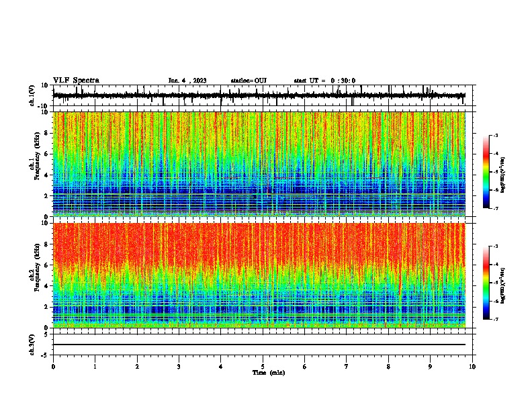Click the ch.1 spectrogram color scale bar

pos(486,172)
